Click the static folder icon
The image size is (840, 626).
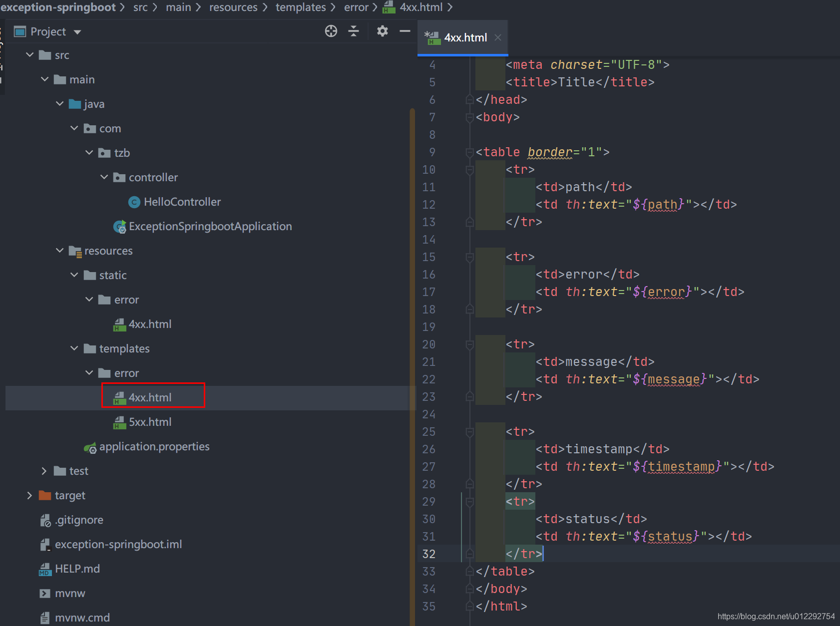(x=90, y=275)
